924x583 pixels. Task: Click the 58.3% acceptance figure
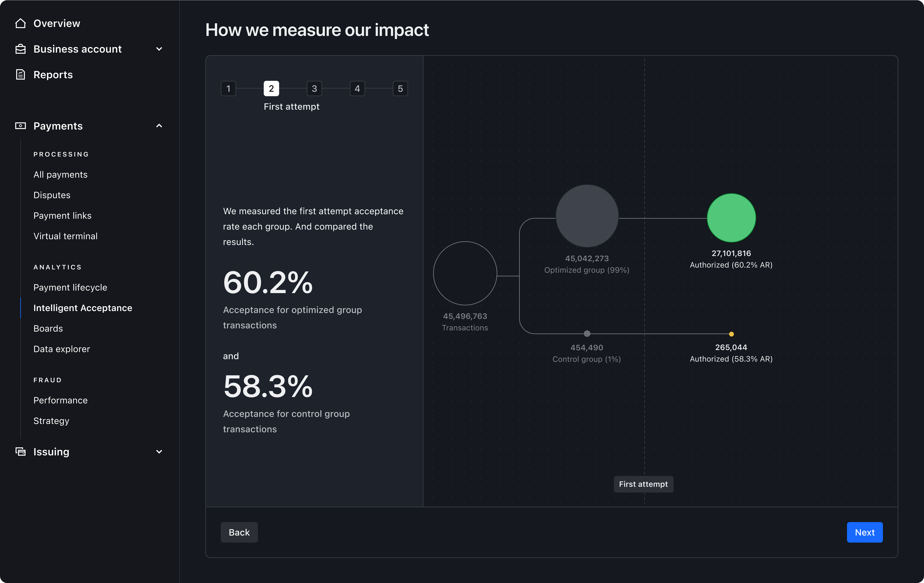tap(268, 387)
